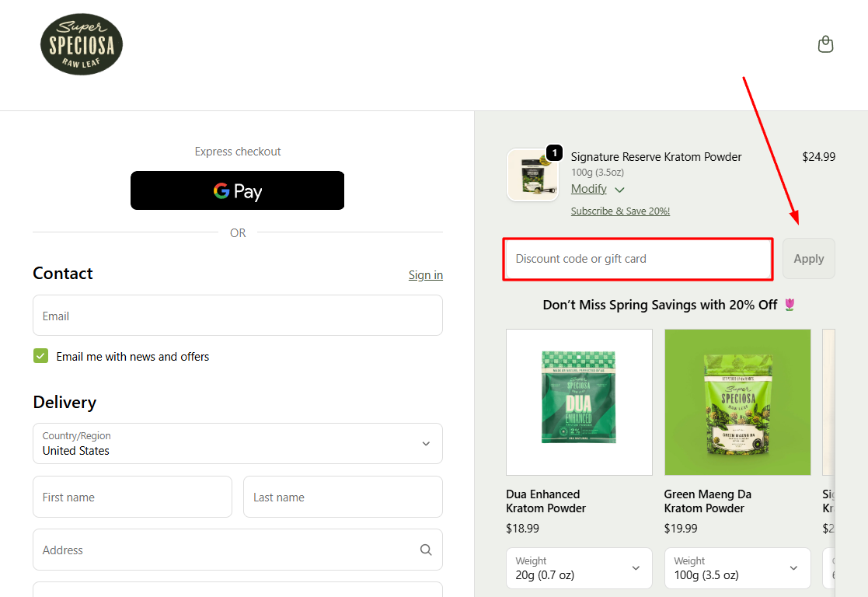Click the Green Maeng Da Kratom Powder title
The height and width of the screenshot is (597, 868).
pyautogui.click(x=707, y=501)
